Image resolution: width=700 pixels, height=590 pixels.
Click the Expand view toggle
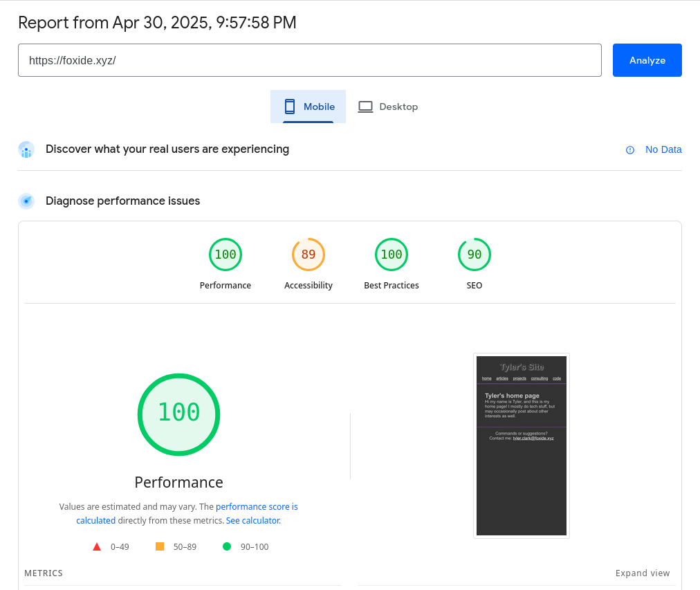click(643, 573)
